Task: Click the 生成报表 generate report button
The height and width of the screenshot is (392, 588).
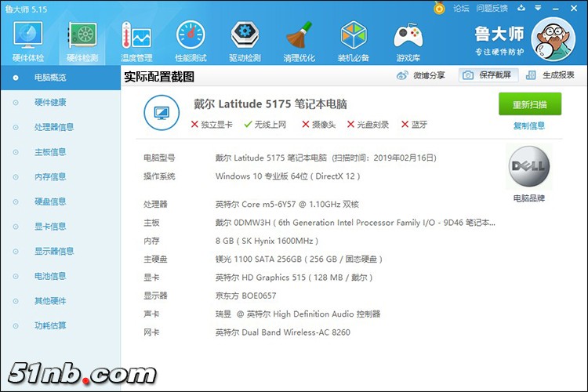Action: (550, 75)
